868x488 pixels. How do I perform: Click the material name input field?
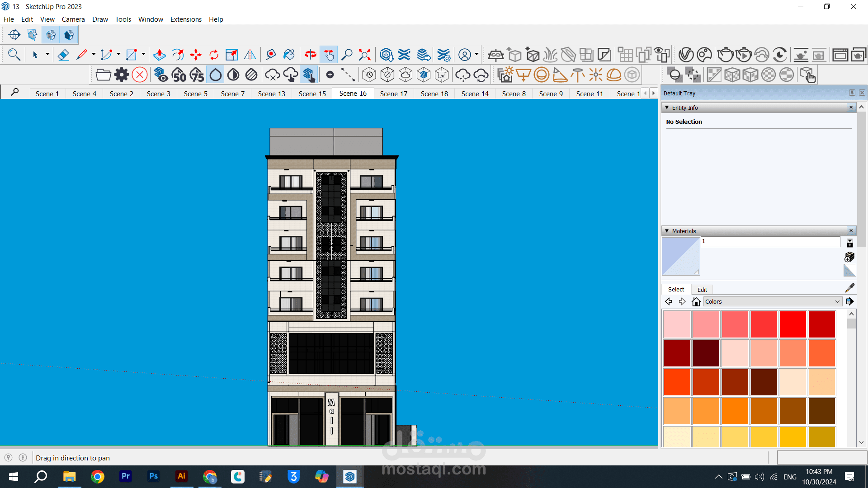click(770, 242)
